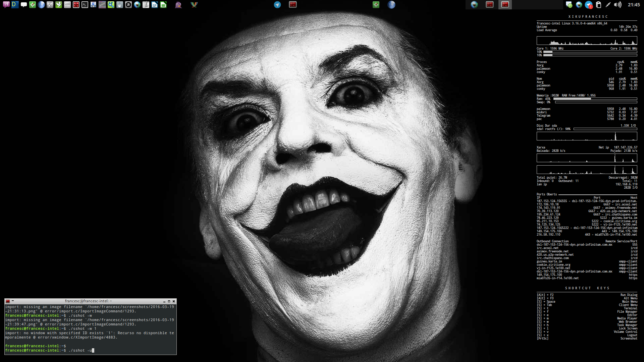This screenshot has height=362, width=644.
Task: Open the LibreOffice Writer launcher
Action: tap(155, 5)
